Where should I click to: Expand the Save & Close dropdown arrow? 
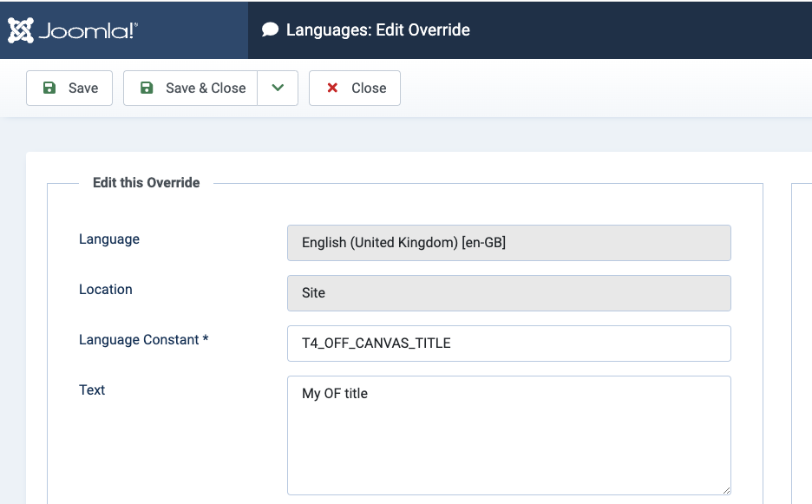[x=278, y=88]
